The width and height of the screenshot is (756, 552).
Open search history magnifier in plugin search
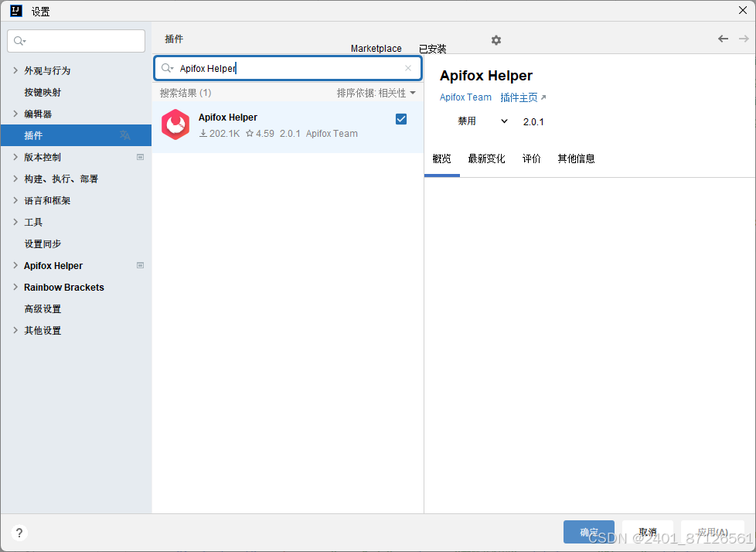pyautogui.click(x=167, y=68)
